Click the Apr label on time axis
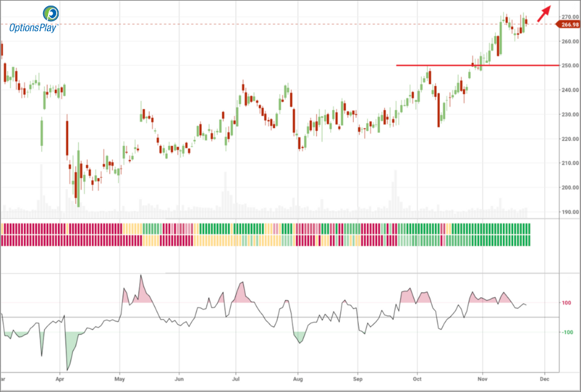The image size is (581, 392). (60, 378)
